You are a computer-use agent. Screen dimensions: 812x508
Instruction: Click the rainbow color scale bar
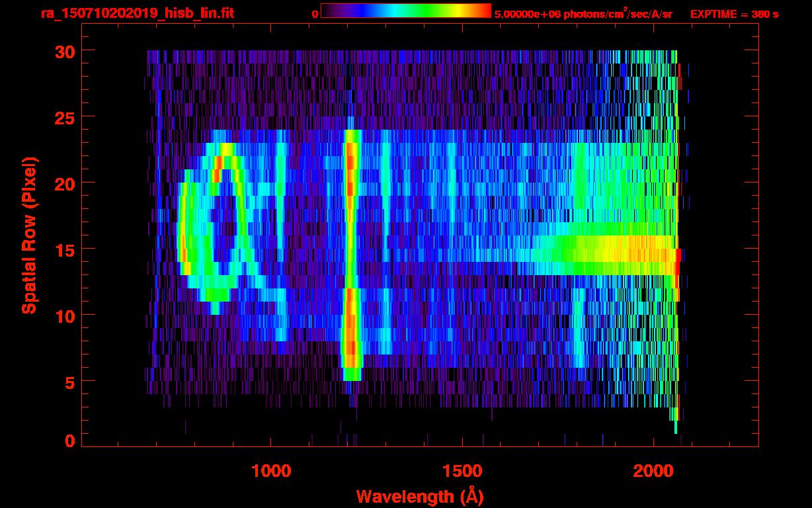(405, 11)
